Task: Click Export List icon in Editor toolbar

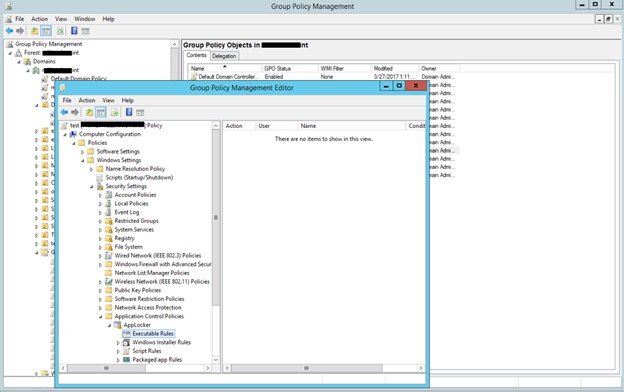Action: pyautogui.click(x=115, y=112)
